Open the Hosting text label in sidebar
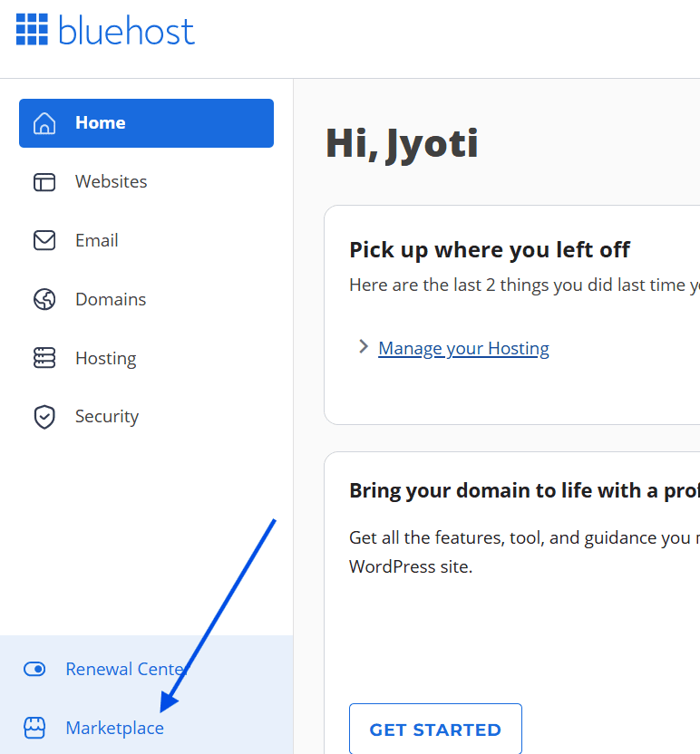 point(105,359)
